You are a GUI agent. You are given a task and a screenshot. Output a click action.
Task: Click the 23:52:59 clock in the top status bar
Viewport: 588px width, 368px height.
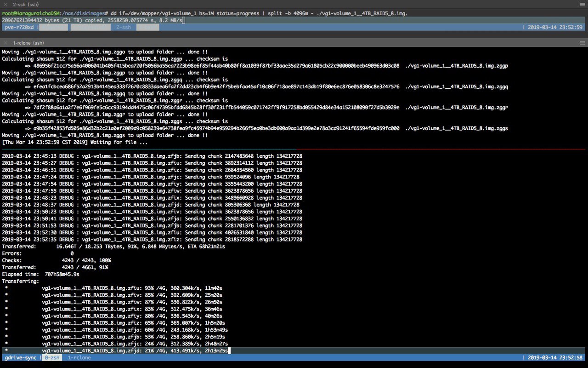pos(555,27)
